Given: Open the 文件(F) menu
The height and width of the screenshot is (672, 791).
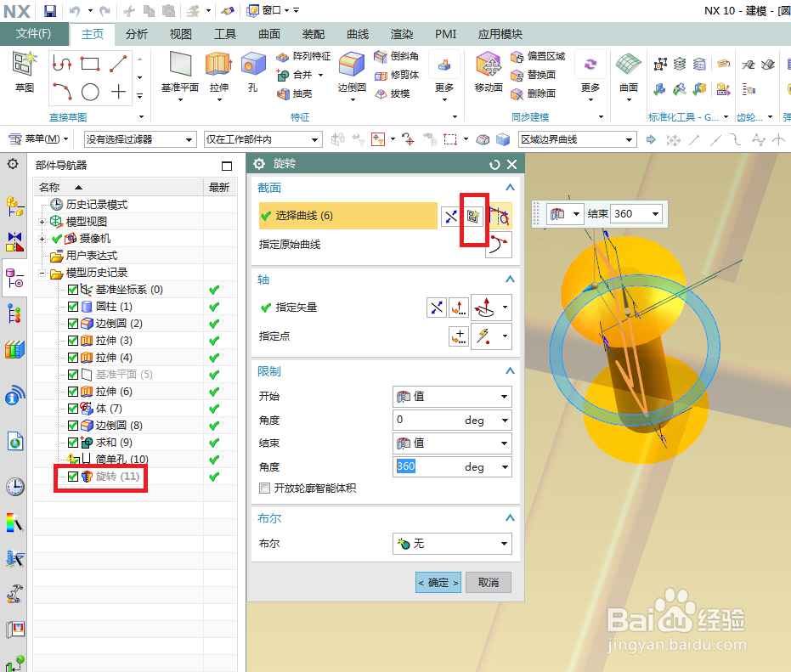Looking at the screenshot, I should (x=34, y=34).
